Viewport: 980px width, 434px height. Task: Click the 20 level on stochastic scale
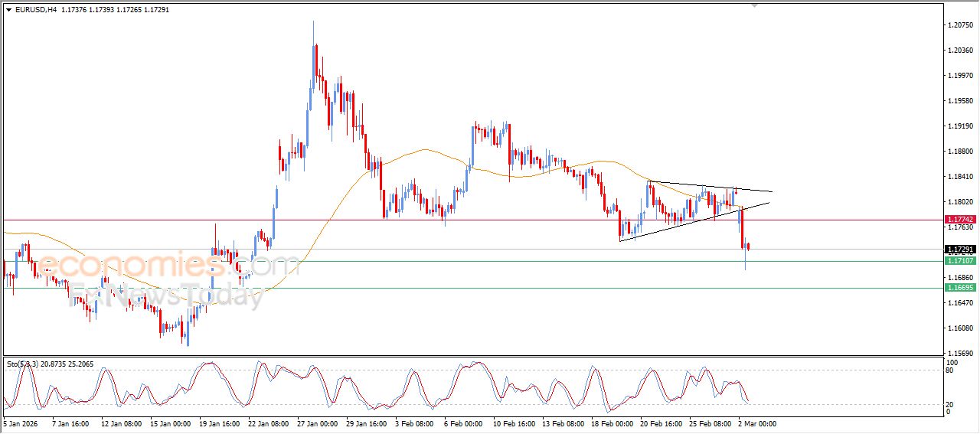pos(952,403)
